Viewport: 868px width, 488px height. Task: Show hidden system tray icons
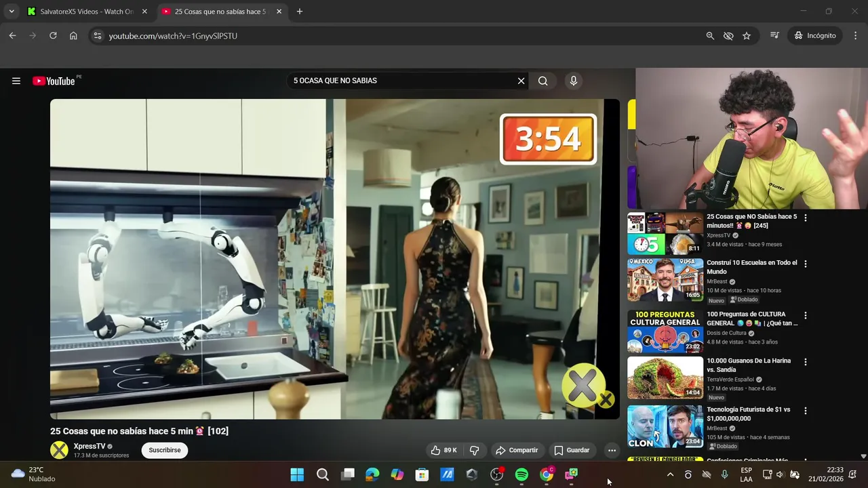[x=670, y=475]
